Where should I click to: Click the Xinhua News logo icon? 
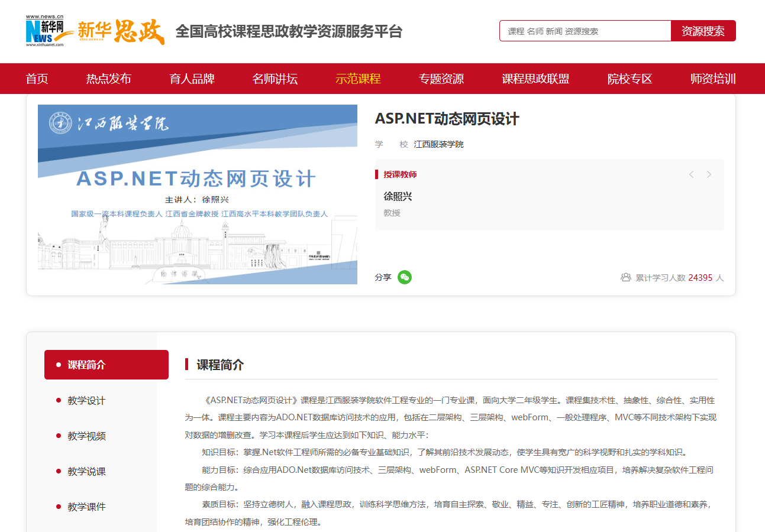pos(45,31)
